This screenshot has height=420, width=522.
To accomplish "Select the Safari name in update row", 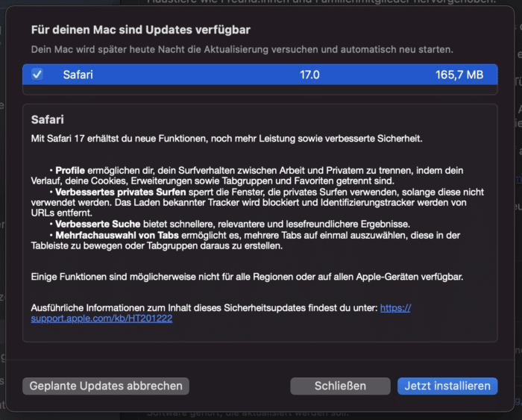I will click(x=78, y=75).
